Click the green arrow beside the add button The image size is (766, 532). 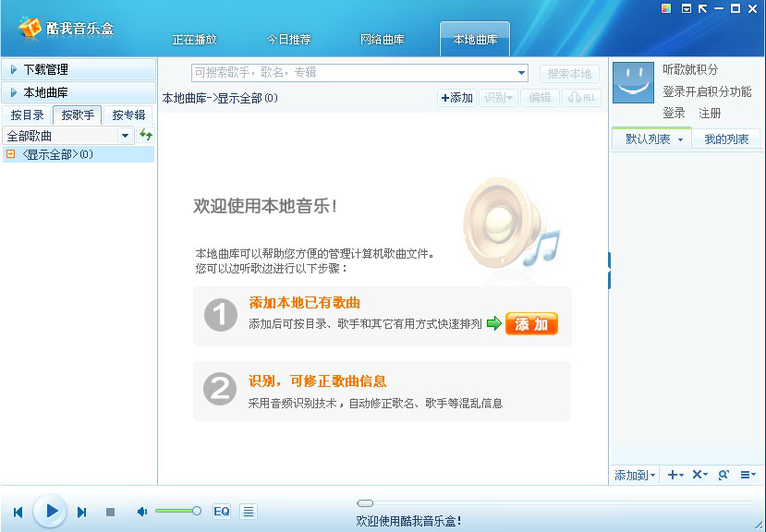(494, 323)
